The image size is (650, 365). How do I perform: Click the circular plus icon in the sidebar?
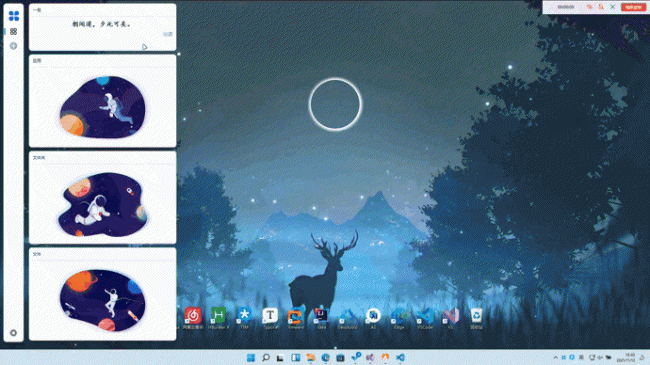14,46
